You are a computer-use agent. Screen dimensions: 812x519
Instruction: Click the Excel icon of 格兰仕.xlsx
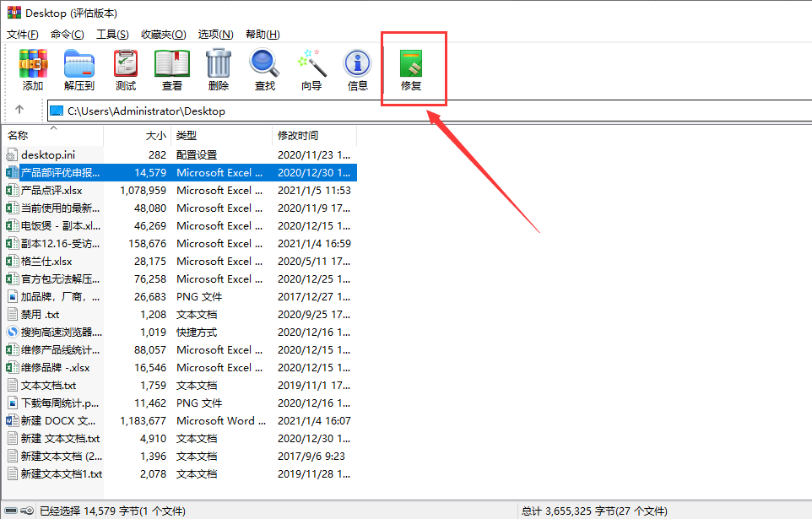click(x=11, y=262)
